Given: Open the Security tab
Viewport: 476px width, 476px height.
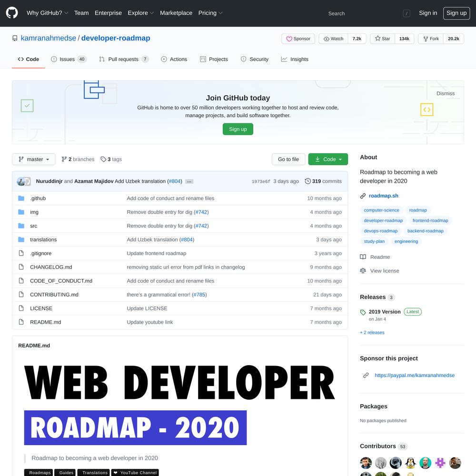Looking at the screenshot, I should point(254,59).
